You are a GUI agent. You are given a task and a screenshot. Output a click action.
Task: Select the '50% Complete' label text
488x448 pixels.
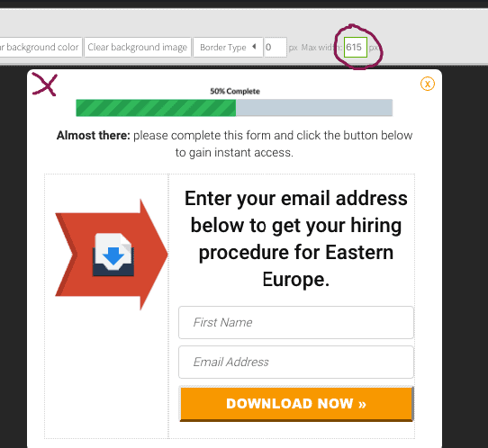pyautogui.click(x=235, y=91)
